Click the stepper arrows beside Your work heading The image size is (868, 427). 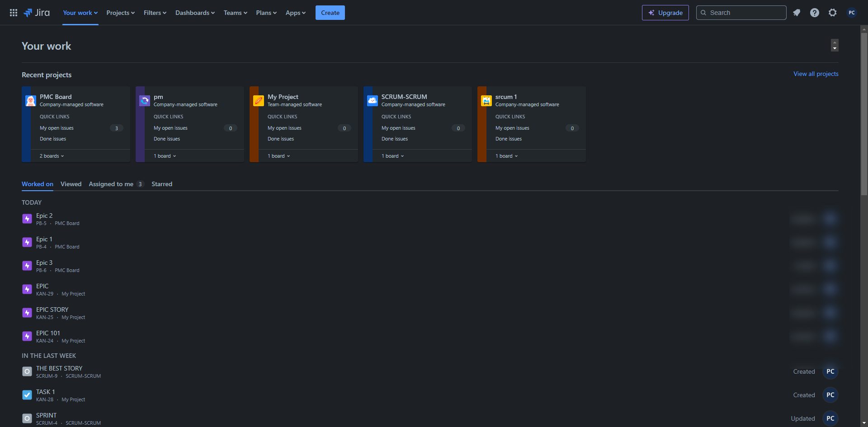click(835, 45)
